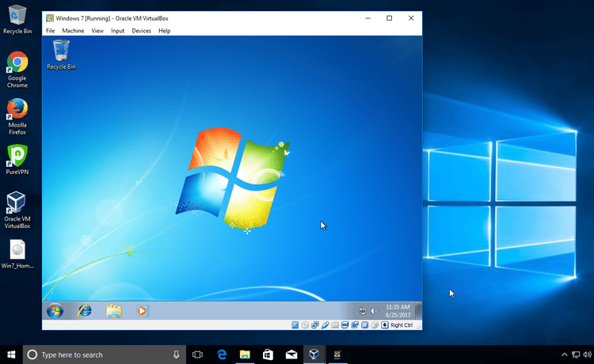594x364 pixels.
Task: Click the USB devices indicator in VirtualBox status bar
Action: point(325,325)
